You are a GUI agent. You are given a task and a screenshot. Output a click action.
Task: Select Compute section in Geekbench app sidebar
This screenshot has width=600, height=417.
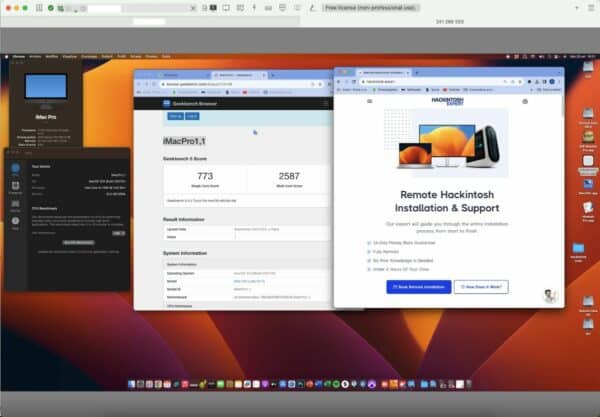tap(15, 187)
